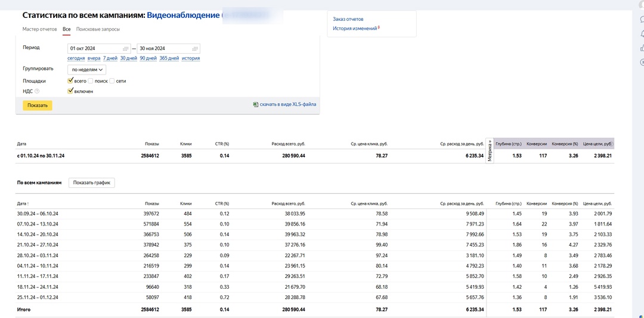The width and height of the screenshot is (644, 318).
Task: Click the spend value '38 033.95'
Action: point(295,214)
